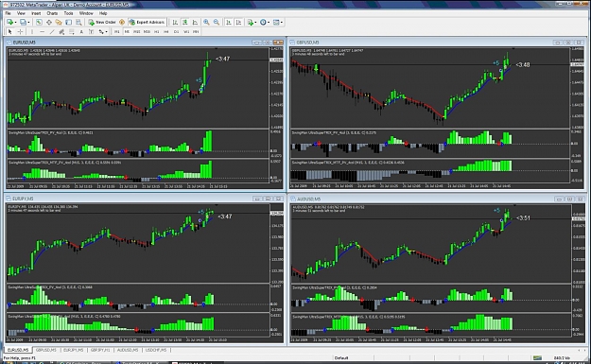Switch to the AUDUSD,M5 chart tab

pos(128,350)
